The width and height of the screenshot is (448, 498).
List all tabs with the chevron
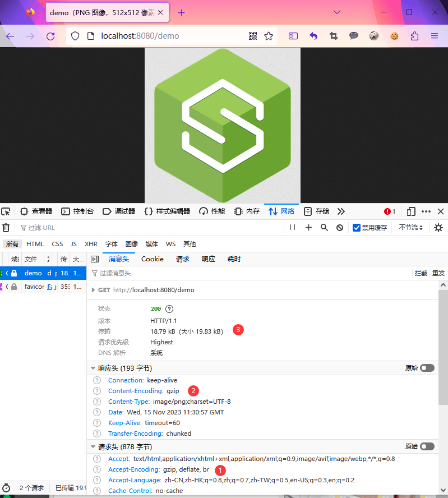337,12
